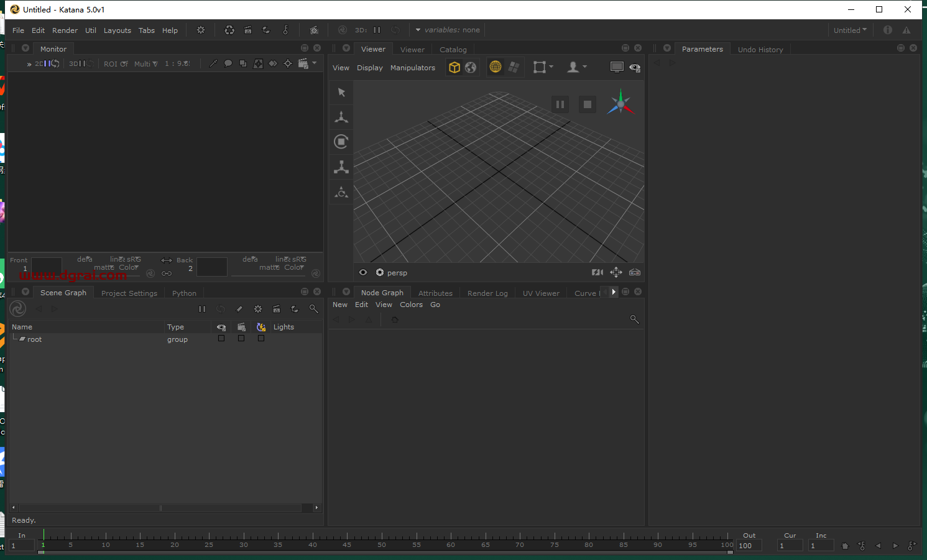Open the Manipulators menu in Viewer
The image size is (927, 560).
(x=413, y=68)
